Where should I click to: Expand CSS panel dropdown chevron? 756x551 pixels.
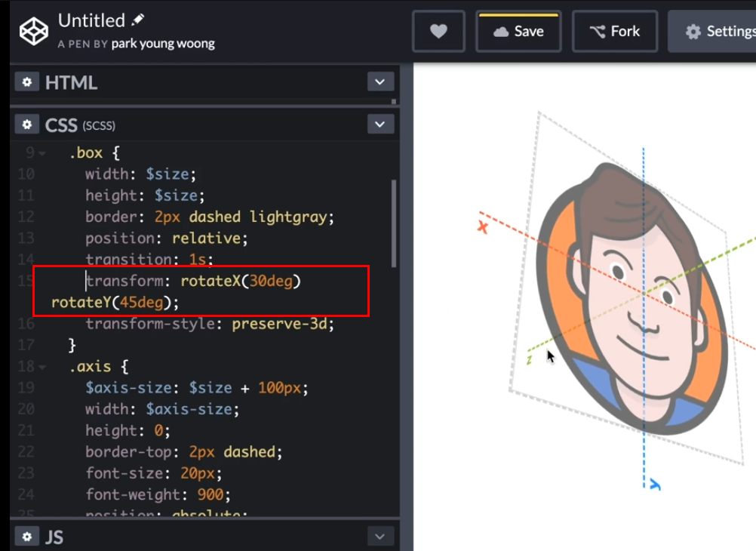[x=380, y=125]
